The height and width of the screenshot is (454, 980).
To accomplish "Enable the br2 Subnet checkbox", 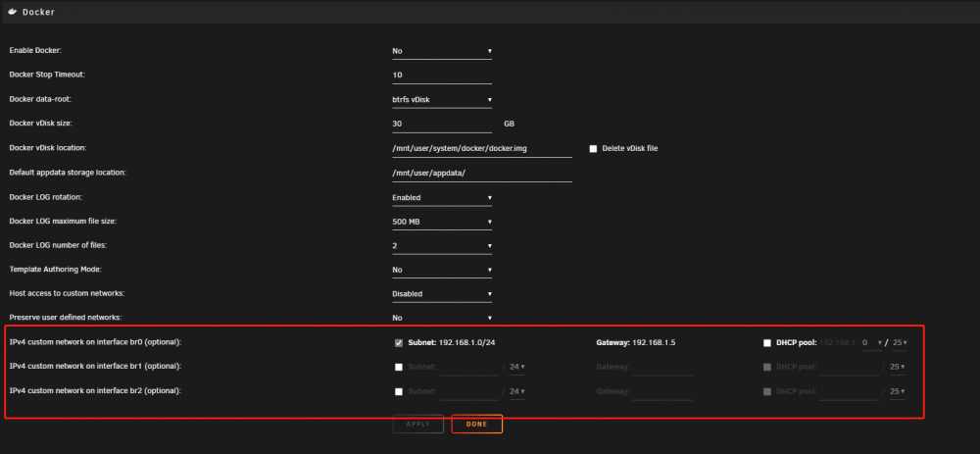I will [399, 392].
